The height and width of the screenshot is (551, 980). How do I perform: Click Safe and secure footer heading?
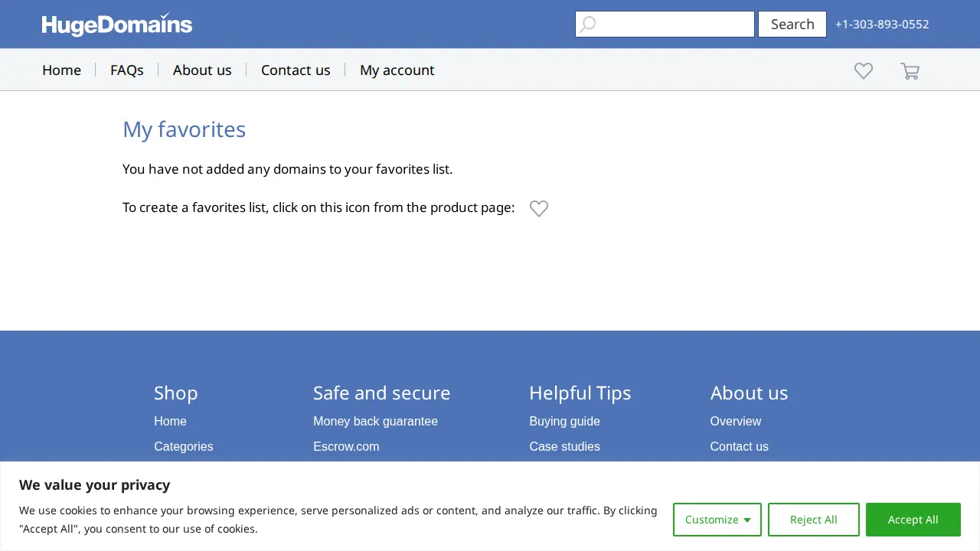pyautogui.click(x=382, y=393)
